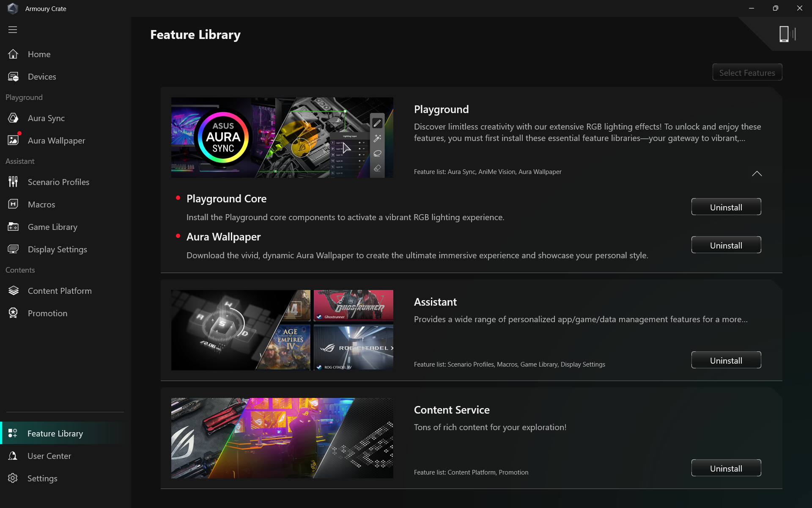This screenshot has width=812, height=508.
Task: Close the Armoury Crate window
Action: pyautogui.click(x=799, y=8)
